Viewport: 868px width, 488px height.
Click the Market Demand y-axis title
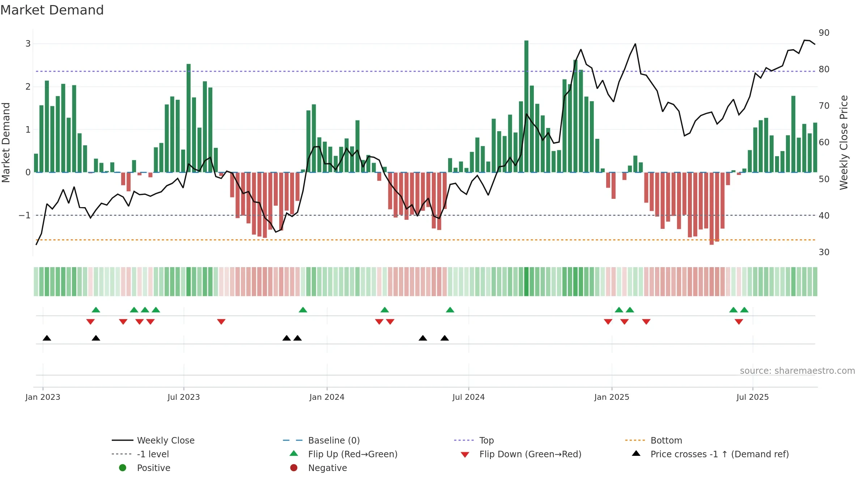click(6, 142)
